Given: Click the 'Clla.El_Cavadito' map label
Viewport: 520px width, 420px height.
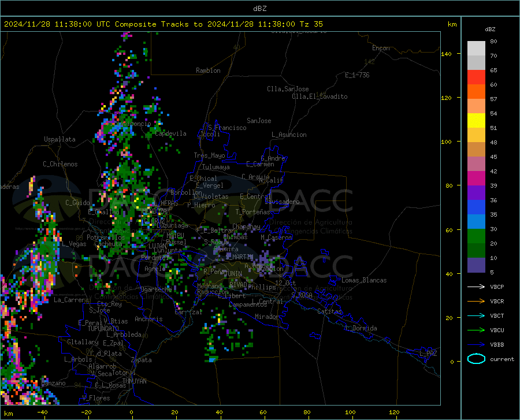Looking at the screenshot, I should [x=320, y=96].
